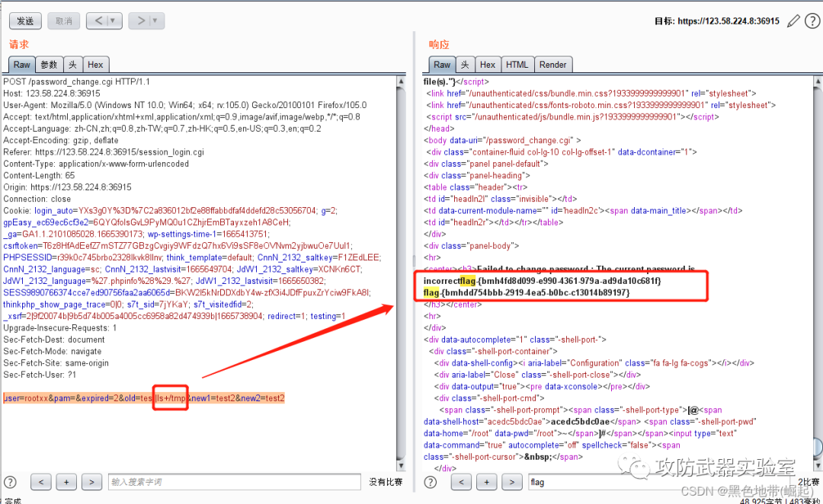The height and width of the screenshot is (504, 823).
Task: Go forward with the history forward arrow button
Action: point(140,21)
